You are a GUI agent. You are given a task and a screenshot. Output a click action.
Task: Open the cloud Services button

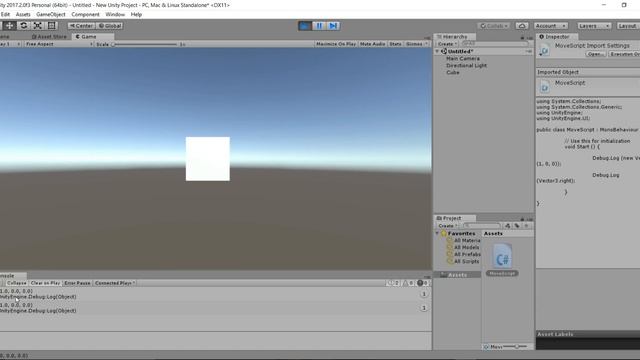point(522,26)
